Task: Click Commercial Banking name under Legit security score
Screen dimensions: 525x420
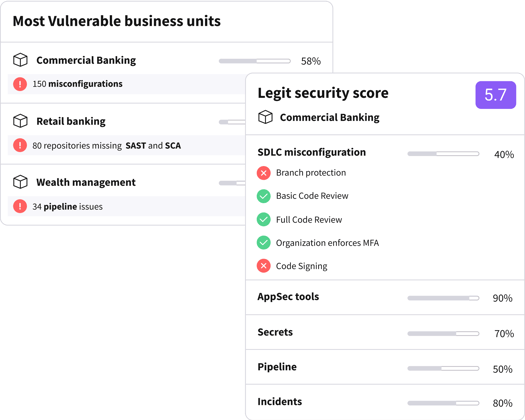Action: click(x=329, y=118)
